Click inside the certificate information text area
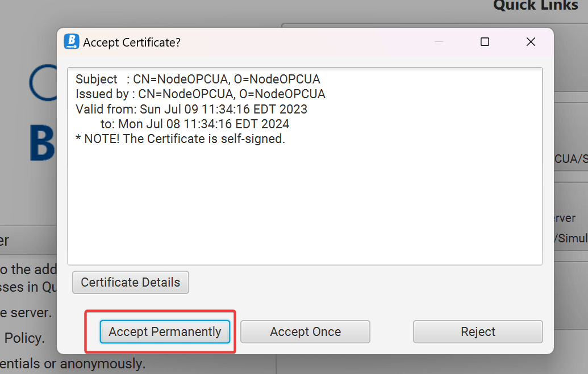This screenshot has height=374, width=588. coord(305,199)
